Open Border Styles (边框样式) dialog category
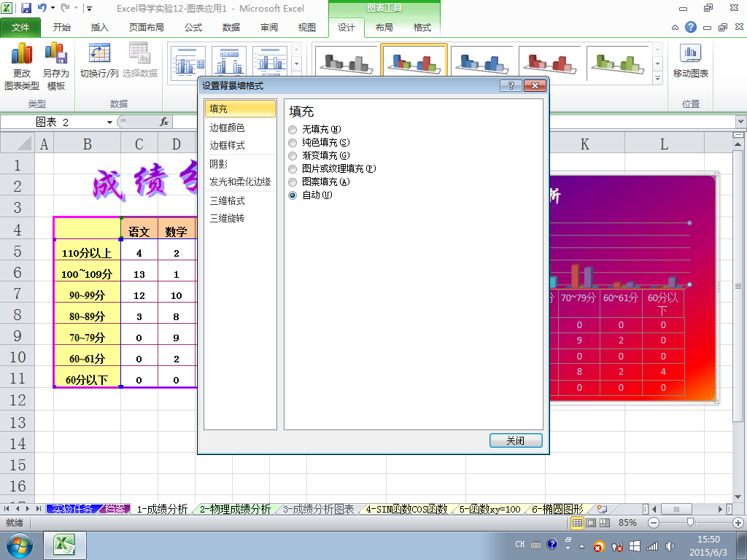 [x=239, y=145]
